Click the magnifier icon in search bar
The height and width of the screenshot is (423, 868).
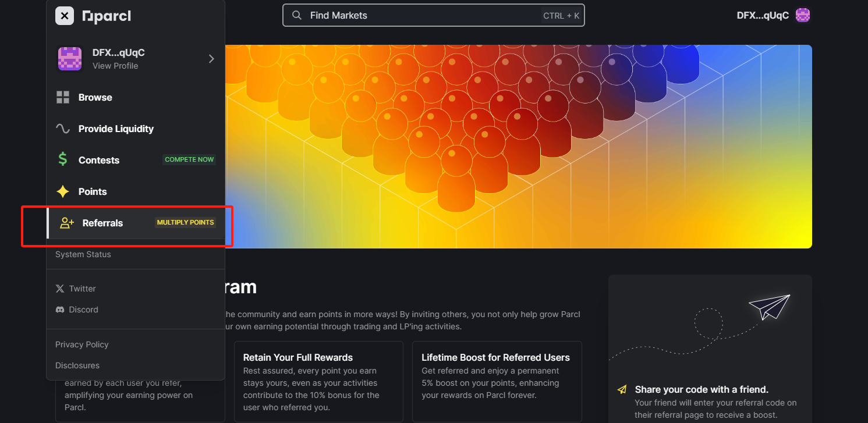(x=297, y=16)
